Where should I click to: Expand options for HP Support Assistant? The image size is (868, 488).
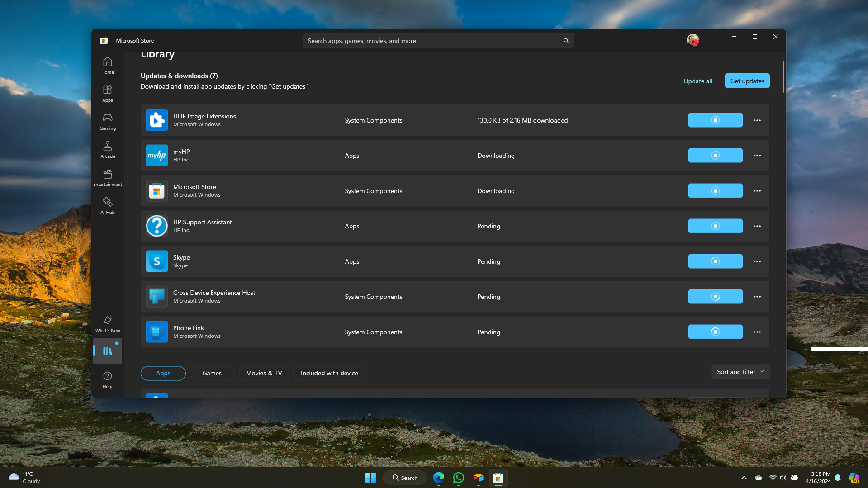pos(757,226)
